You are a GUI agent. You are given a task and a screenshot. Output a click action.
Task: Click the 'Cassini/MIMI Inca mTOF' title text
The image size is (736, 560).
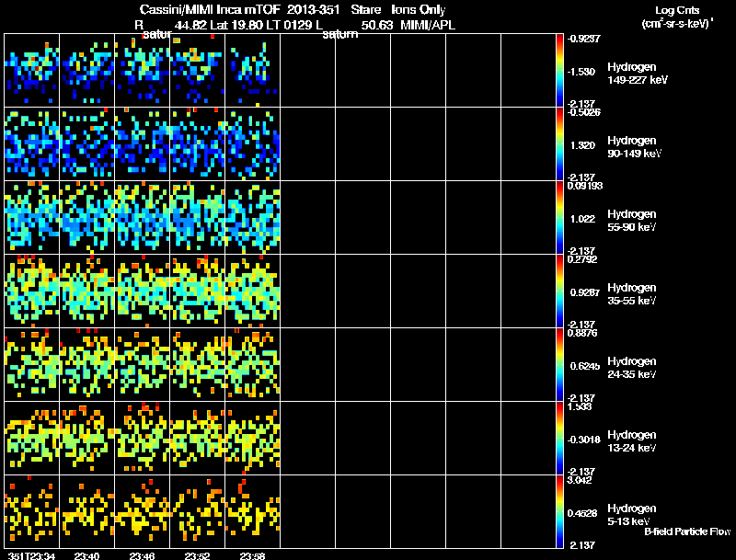211,10
